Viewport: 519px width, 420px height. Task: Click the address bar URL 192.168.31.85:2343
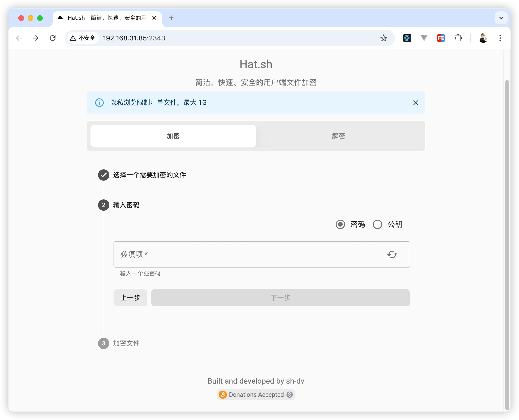134,38
